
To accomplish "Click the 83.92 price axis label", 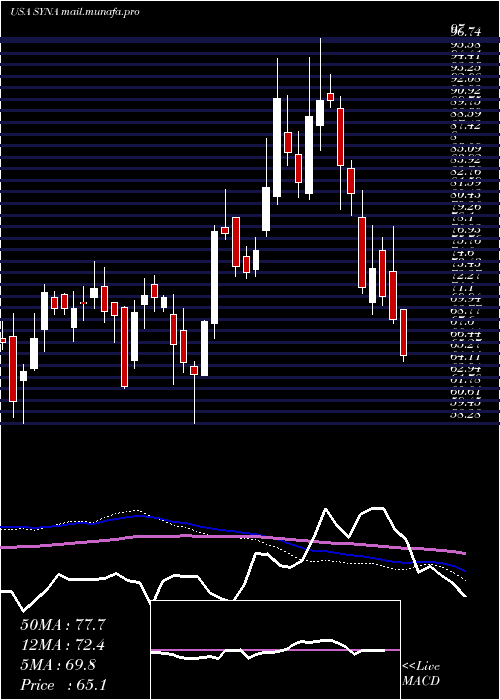I will pyautogui.click(x=466, y=160).
